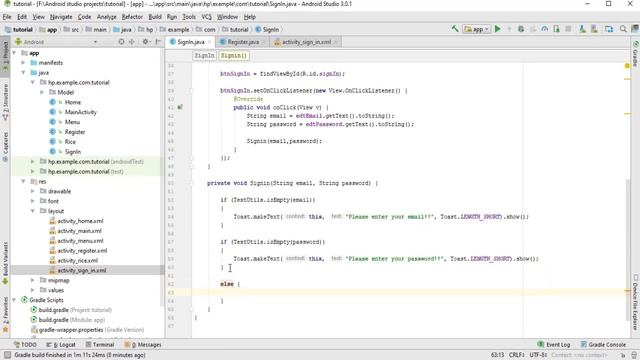Expand the manifests folder

click(x=23, y=63)
